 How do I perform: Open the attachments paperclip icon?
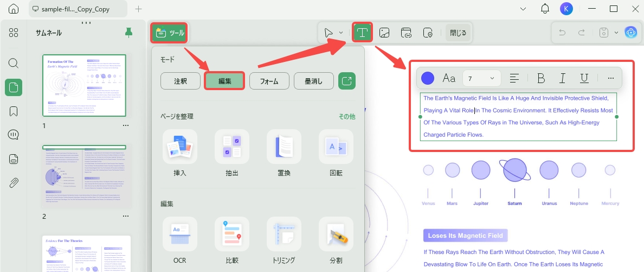pos(14,183)
